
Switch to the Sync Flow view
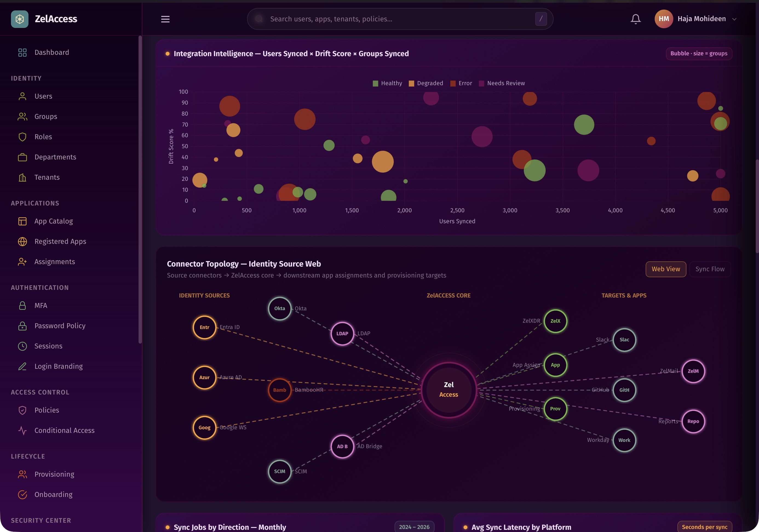click(x=710, y=269)
